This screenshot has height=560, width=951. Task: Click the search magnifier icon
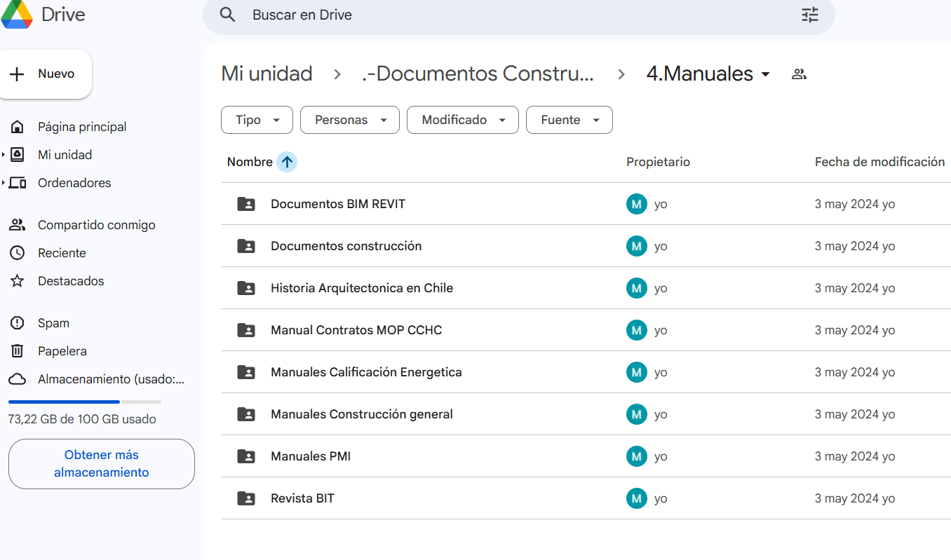[x=227, y=14]
